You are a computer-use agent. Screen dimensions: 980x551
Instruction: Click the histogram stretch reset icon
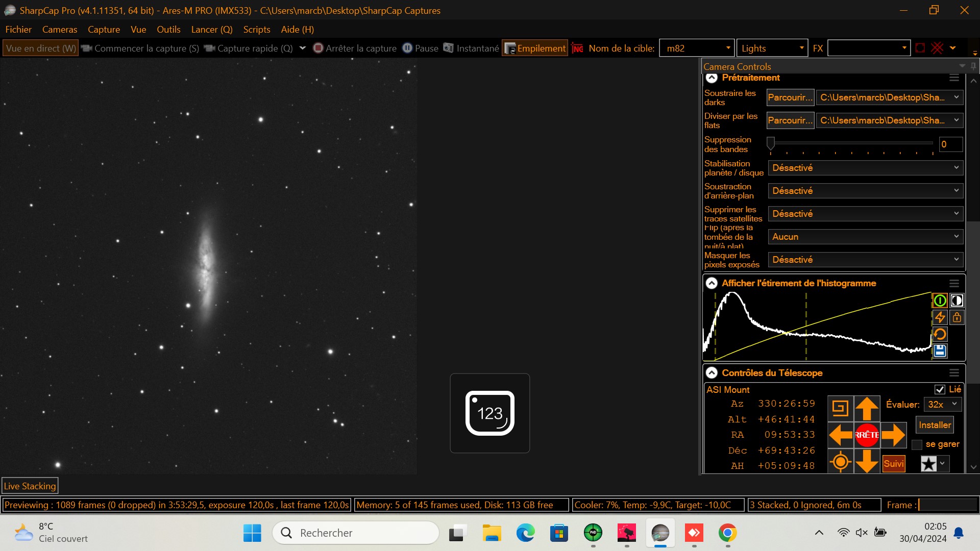tap(940, 334)
